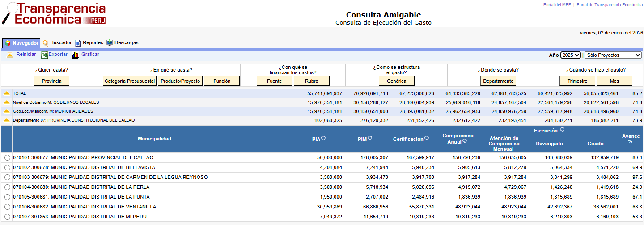Image resolution: width=644 pixels, height=225 pixels.
Task: Click the Graficar chart icon
Action: coord(75,55)
